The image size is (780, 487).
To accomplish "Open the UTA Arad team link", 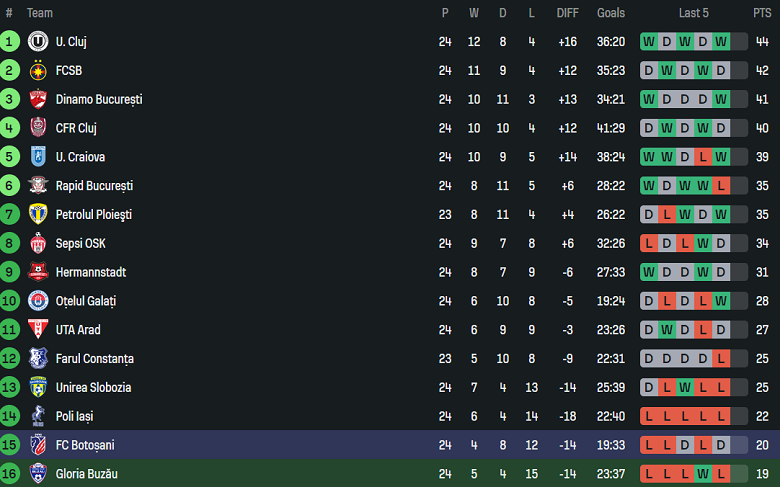I will click(x=78, y=330).
